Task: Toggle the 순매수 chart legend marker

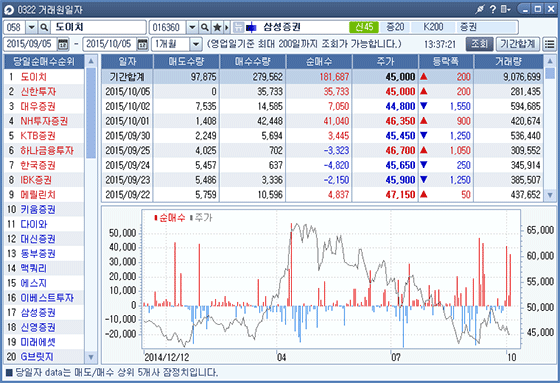Action: pyautogui.click(x=156, y=218)
